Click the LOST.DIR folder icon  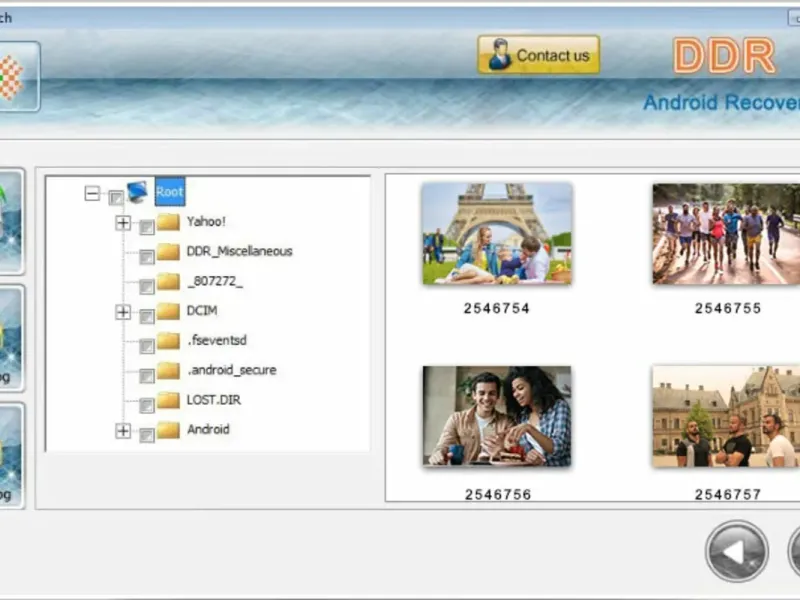click(168, 400)
